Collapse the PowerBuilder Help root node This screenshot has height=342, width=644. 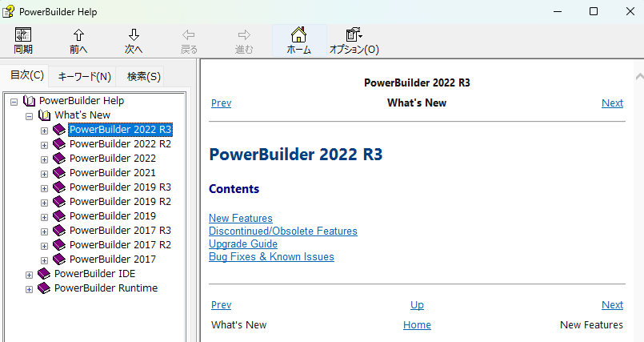coord(14,101)
